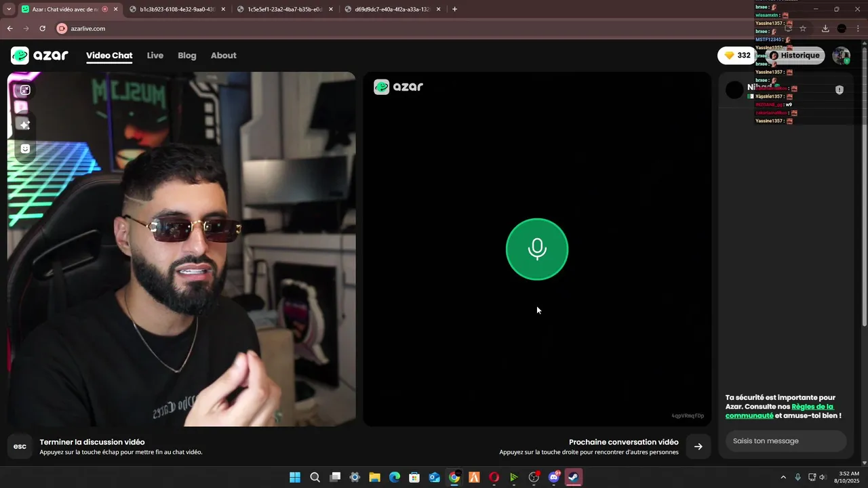Click the Prochaine conversation vidéo label
868x488 pixels.
pyautogui.click(x=624, y=442)
